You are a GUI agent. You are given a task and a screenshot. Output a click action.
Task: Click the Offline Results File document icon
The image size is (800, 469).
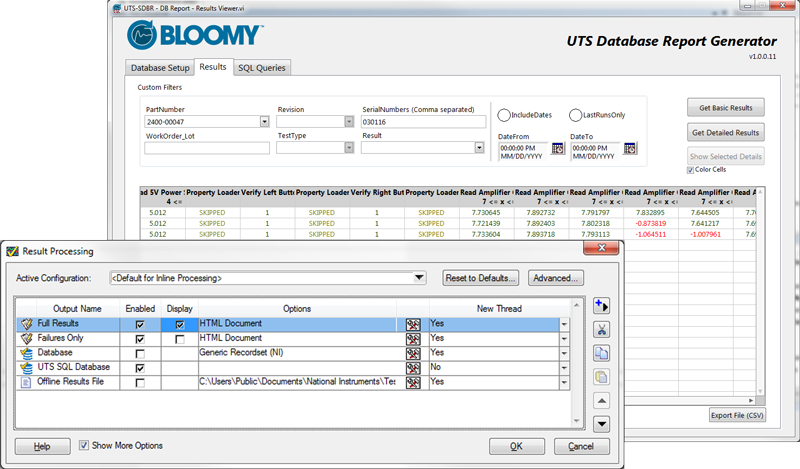26,382
